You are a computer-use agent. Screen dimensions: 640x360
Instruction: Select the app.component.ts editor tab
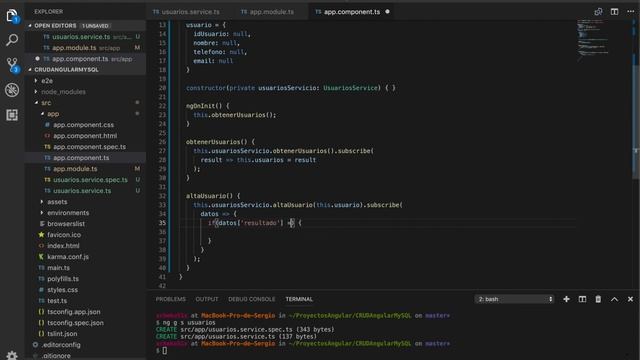(x=352, y=12)
